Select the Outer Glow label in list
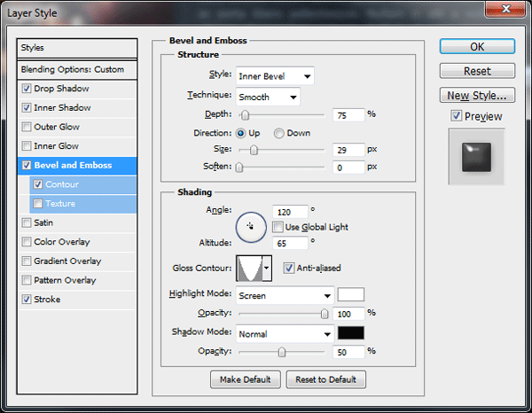The height and width of the screenshot is (413, 532). pyautogui.click(x=57, y=127)
